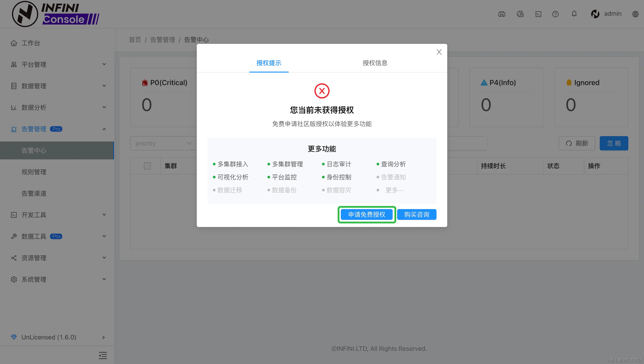Close the authorization dialog with the X

pyautogui.click(x=439, y=52)
